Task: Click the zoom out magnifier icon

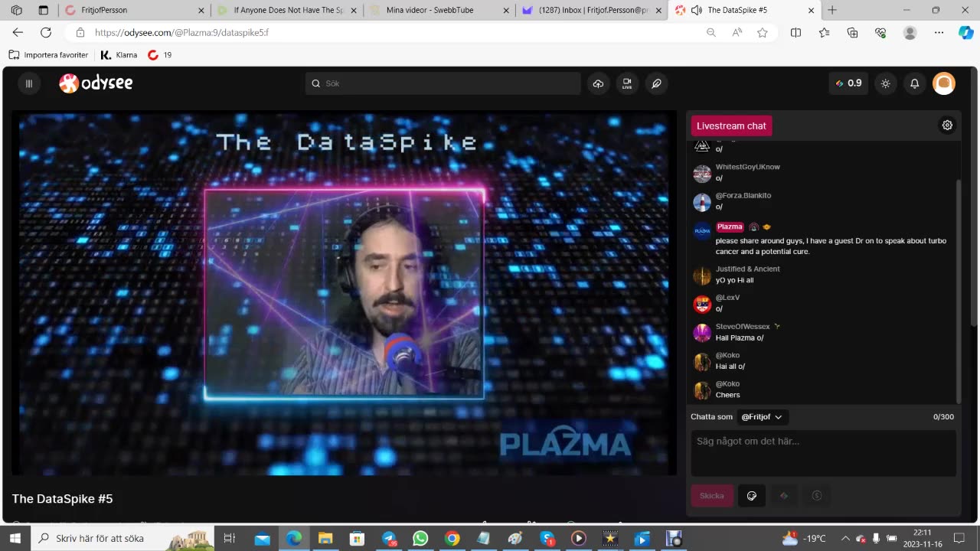Action: click(x=711, y=32)
